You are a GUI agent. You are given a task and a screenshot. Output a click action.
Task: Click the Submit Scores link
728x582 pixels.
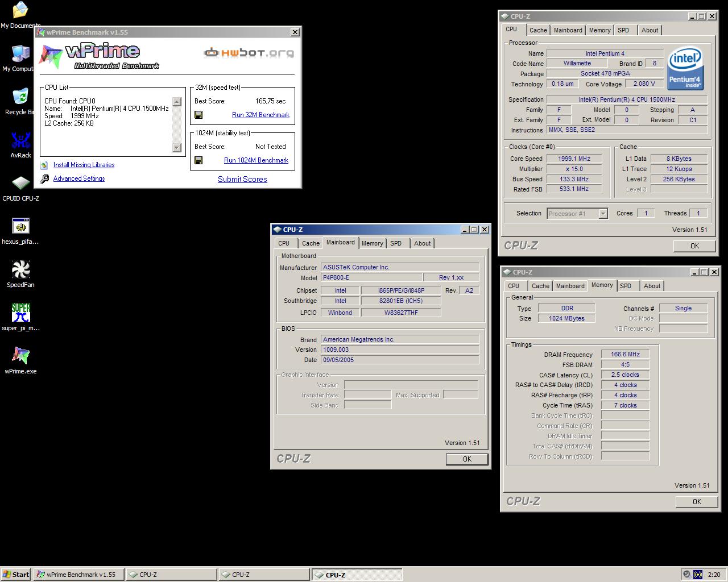pos(242,179)
